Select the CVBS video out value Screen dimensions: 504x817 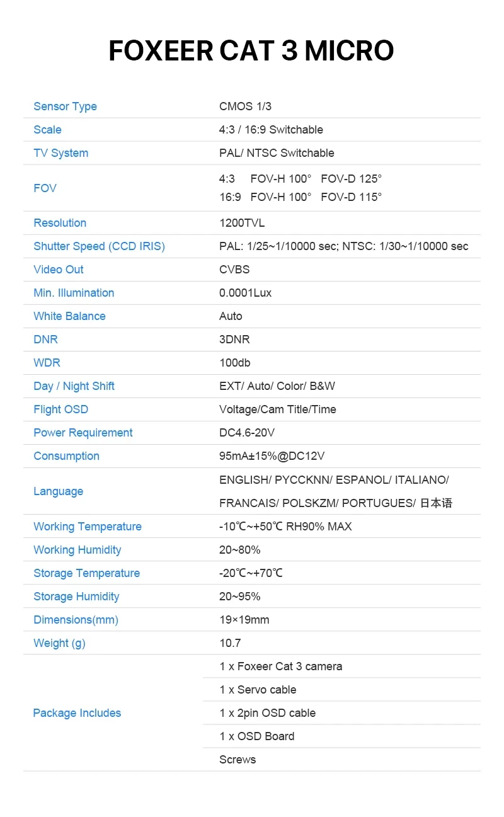click(x=234, y=270)
